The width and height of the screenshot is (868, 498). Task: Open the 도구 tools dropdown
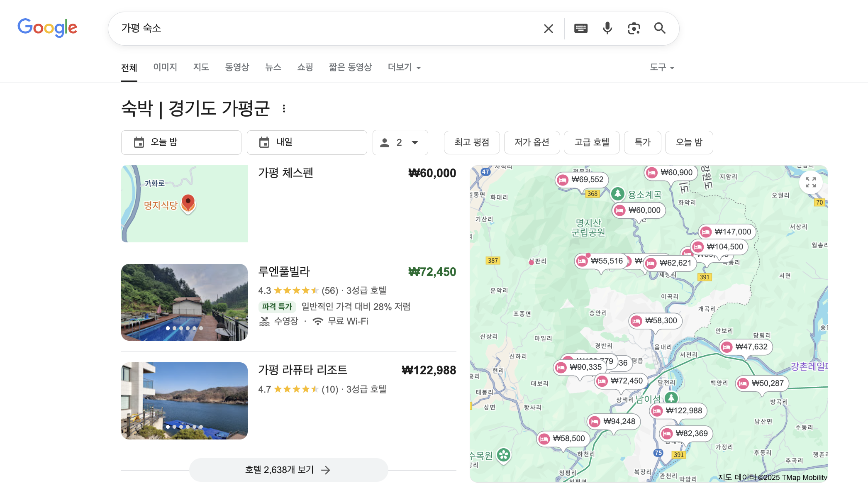click(661, 67)
